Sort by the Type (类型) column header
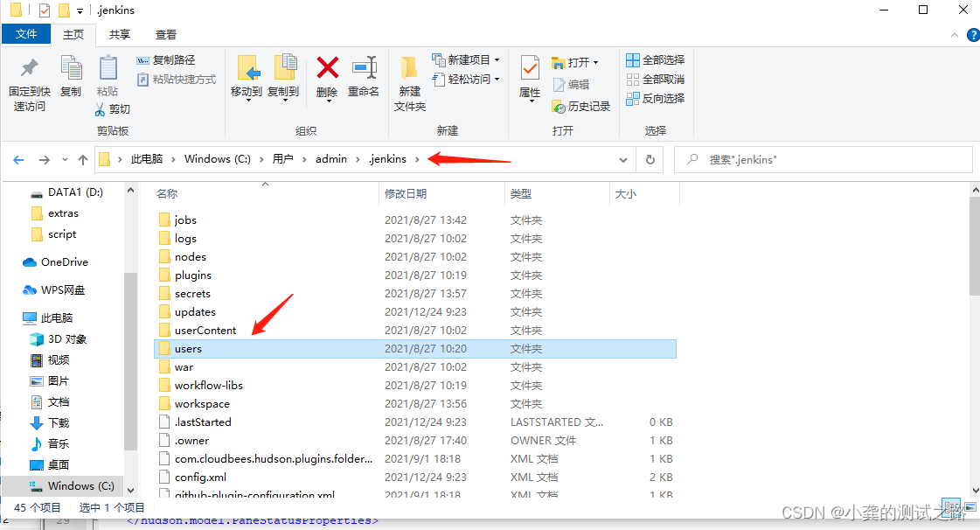The height and width of the screenshot is (530, 980). point(557,194)
